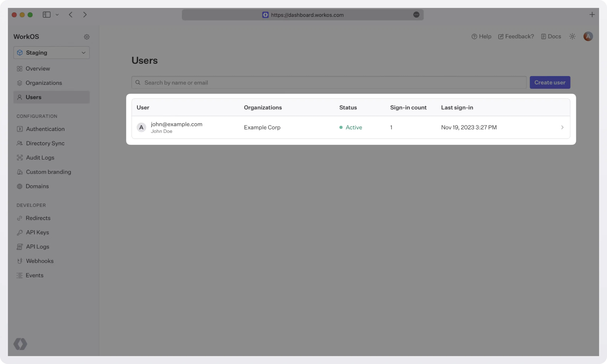The image size is (607, 364).
Task: Toggle the browser sidebar icon
Action: click(x=47, y=15)
